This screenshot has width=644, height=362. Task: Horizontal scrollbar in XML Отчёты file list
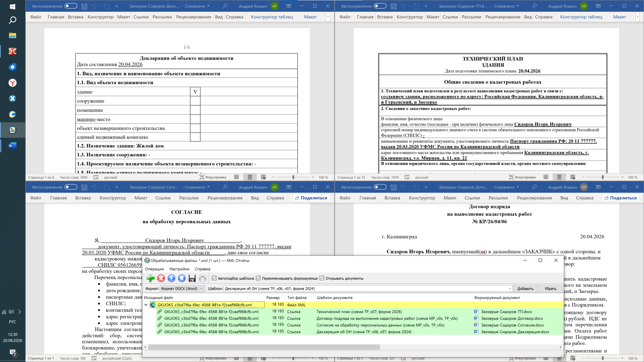(264, 347)
